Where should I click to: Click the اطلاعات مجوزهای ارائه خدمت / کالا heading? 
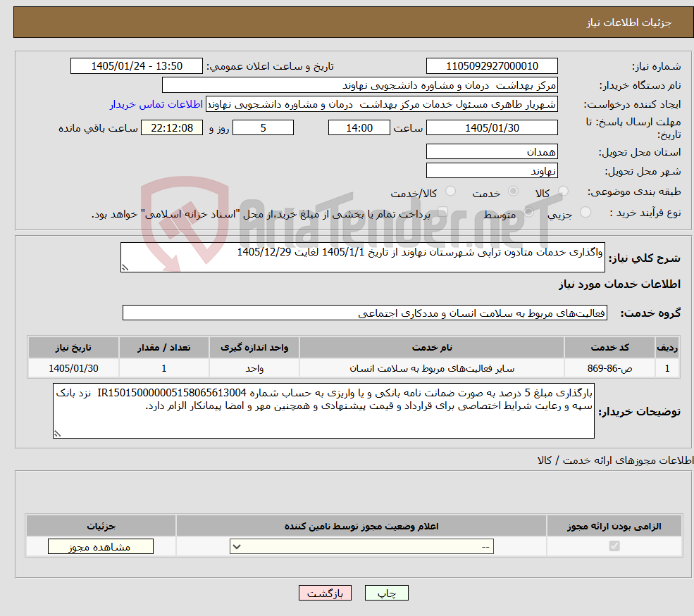[x=615, y=460]
